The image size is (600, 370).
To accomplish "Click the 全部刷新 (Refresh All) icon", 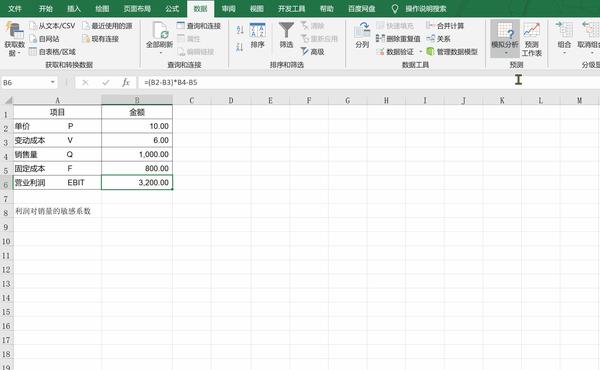I will point(160,31).
